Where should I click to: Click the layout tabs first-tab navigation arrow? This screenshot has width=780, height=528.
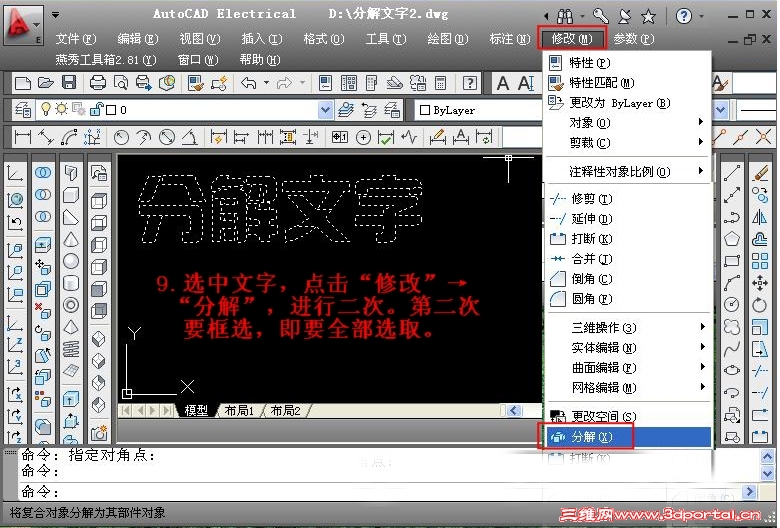click(x=126, y=411)
